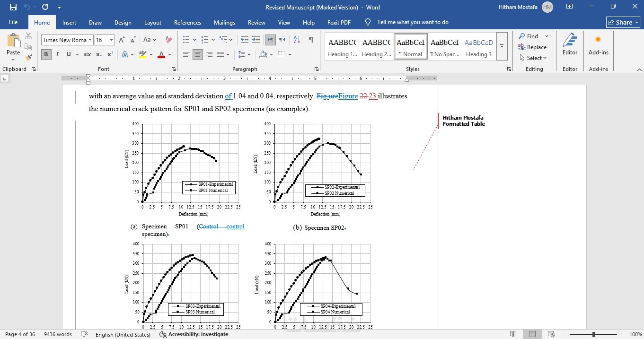Increase font size with the grow font icon
The image size is (644, 339).
pos(122,40)
